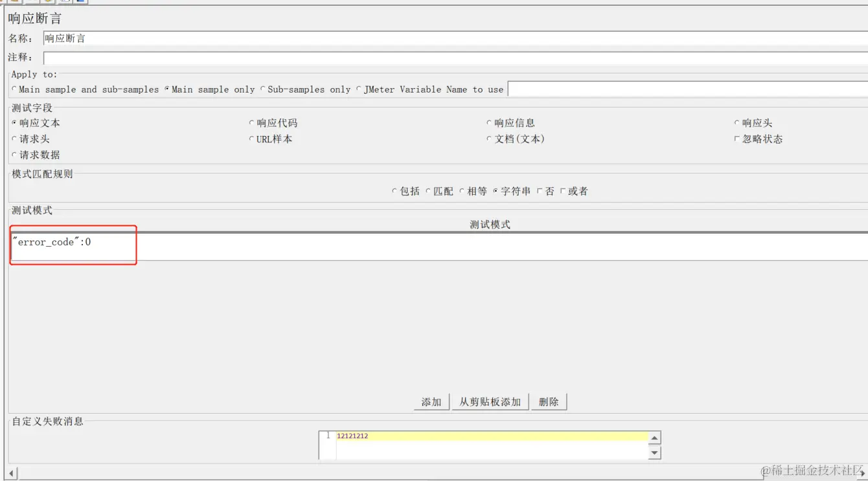Select the "error_code":0 pattern row

tap(439, 242)
